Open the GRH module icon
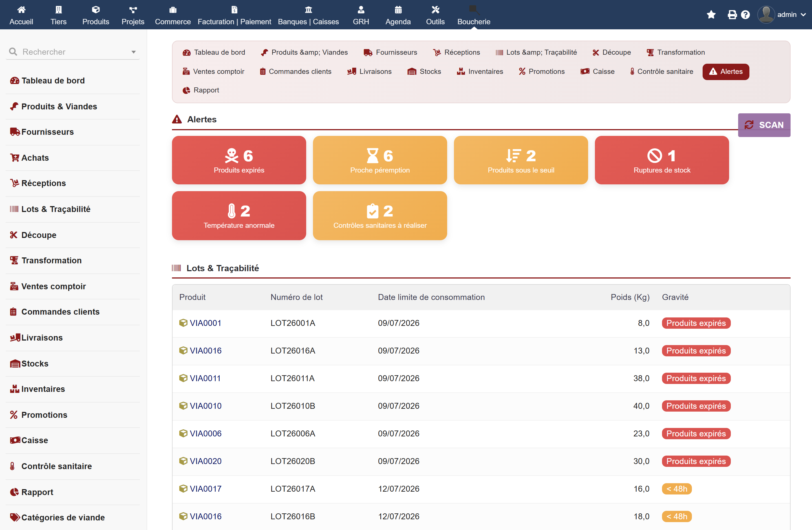Viewport: 812px width, 530px height. coord(361,10)
